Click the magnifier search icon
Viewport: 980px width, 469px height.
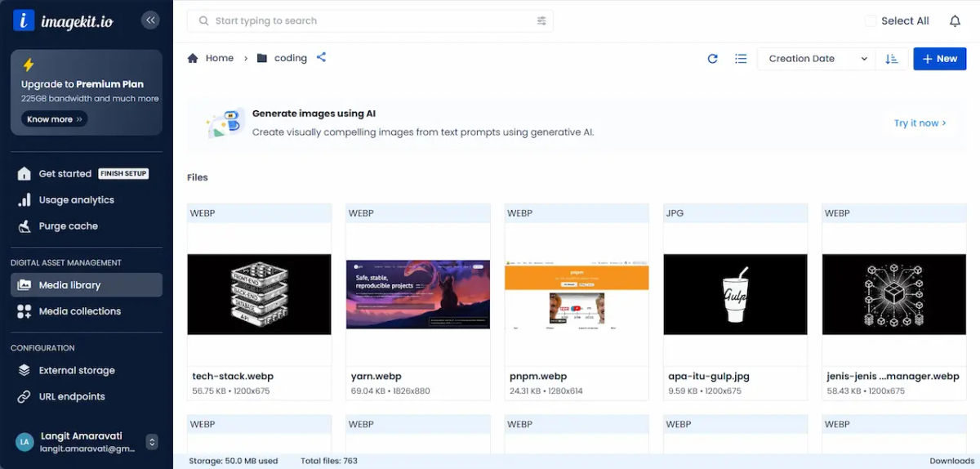click(x=204, y=20)
